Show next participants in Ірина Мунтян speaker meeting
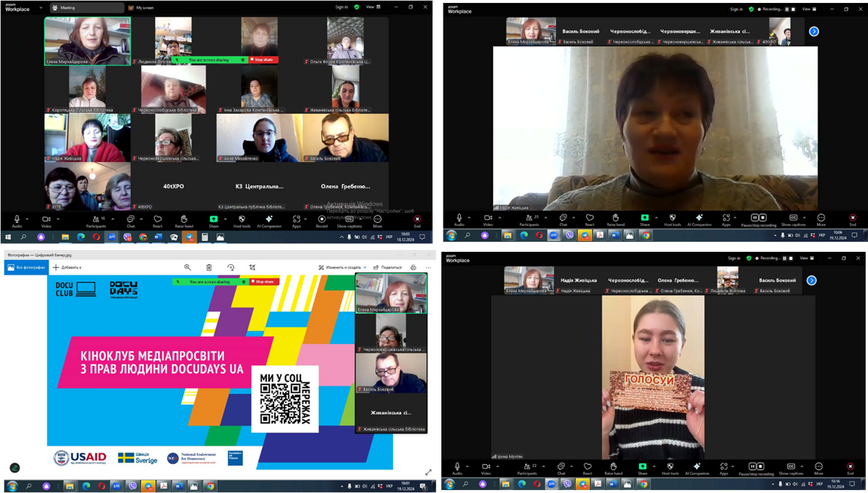This screenshot has width=868, height=493. (812, 280)
